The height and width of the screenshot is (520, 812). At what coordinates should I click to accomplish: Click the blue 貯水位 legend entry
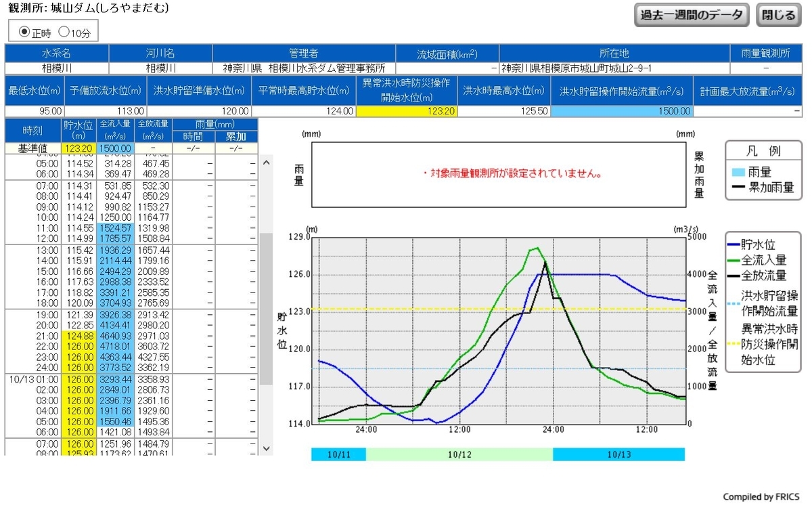pyautogui.click(x=751, y=244)
